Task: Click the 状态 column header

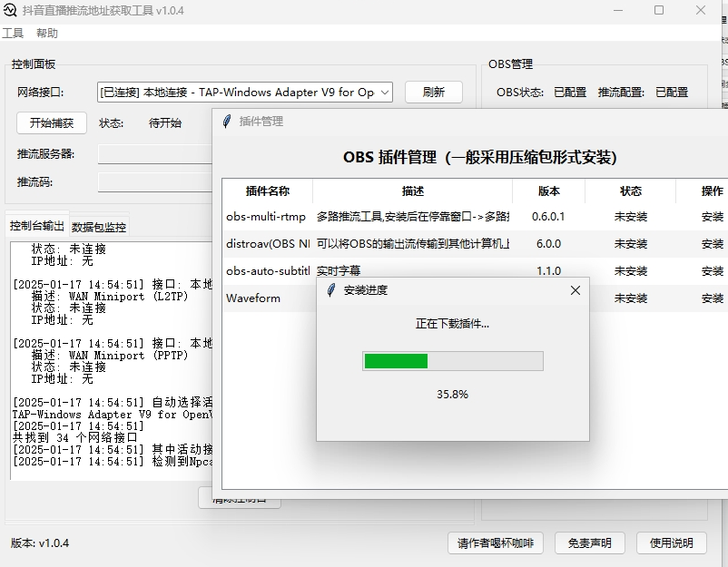Action: coord(631,191)
